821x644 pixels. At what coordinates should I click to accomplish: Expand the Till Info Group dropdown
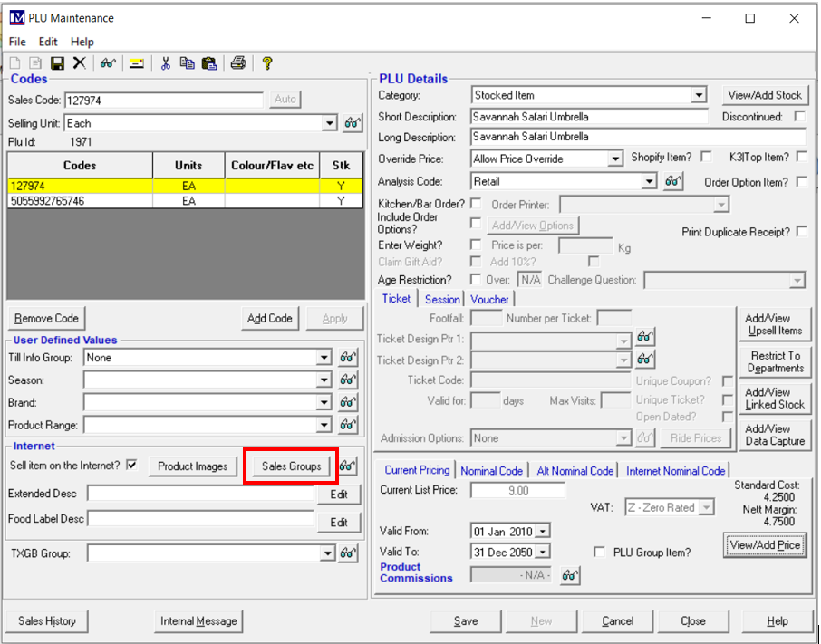click(x=324, y=358)
